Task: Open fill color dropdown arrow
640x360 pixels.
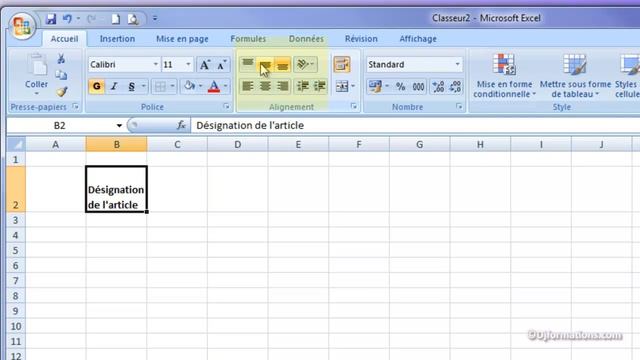Action: pyautogui.click(x=200, y=86)
